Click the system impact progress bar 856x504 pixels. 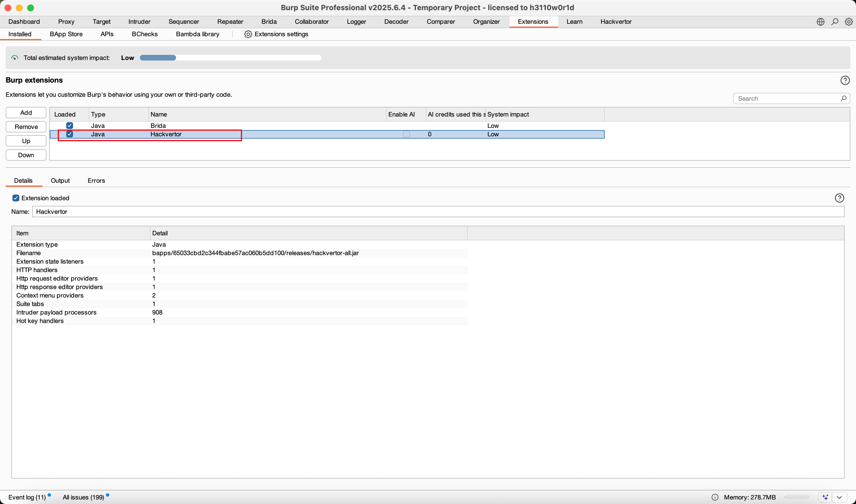click(230, 58)
